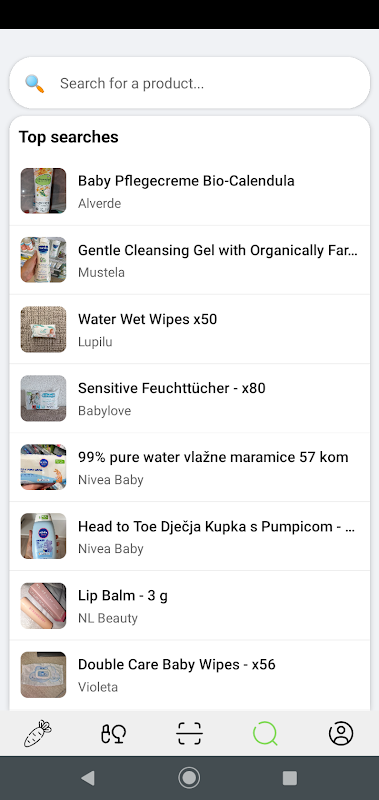Select Water Wet Wipes x50 by Lupilu
Image resolution: width=379 pixels, height=800 pixels.
190,329
